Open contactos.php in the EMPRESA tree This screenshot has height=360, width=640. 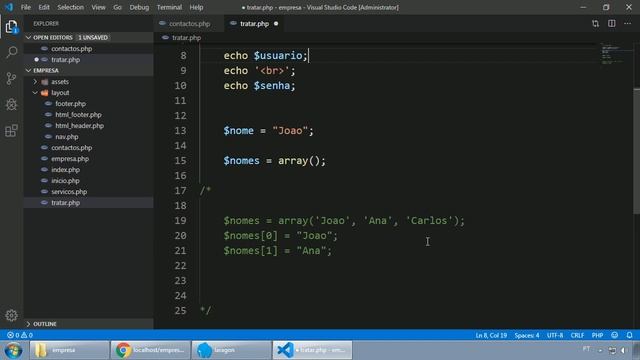[x=89, y=148]
